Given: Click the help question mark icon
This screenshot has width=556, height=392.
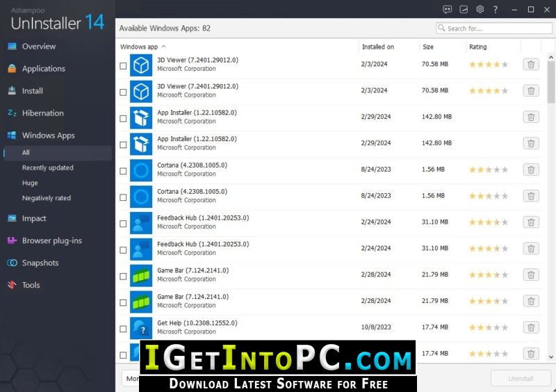Looking at the screenshot, I should coord(496,10).
